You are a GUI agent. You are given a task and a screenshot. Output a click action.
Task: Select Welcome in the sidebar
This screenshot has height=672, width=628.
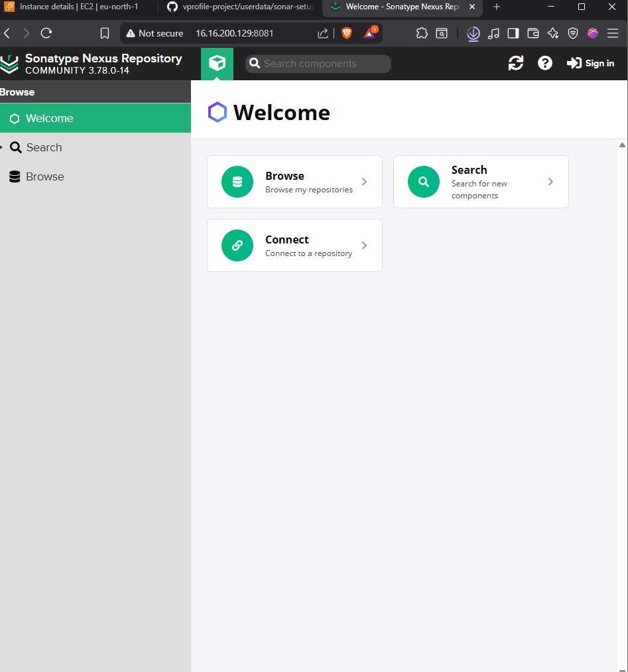point(95,118)
